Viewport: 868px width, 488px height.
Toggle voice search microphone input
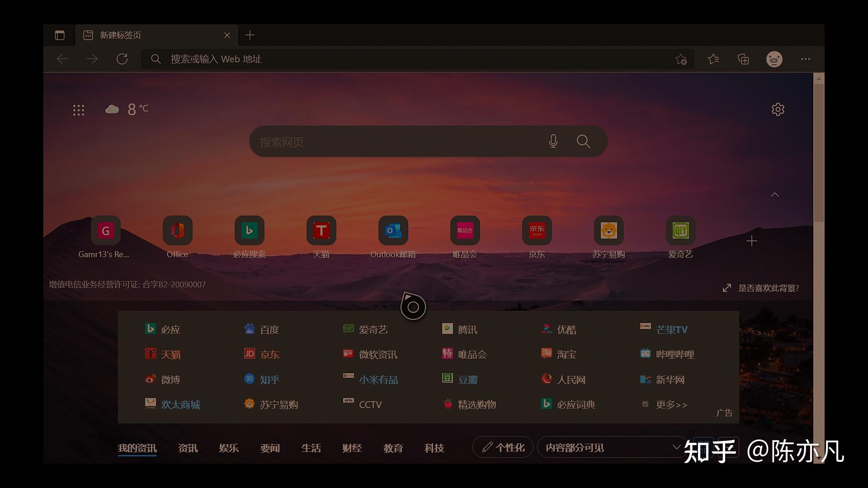pos(552,141)
